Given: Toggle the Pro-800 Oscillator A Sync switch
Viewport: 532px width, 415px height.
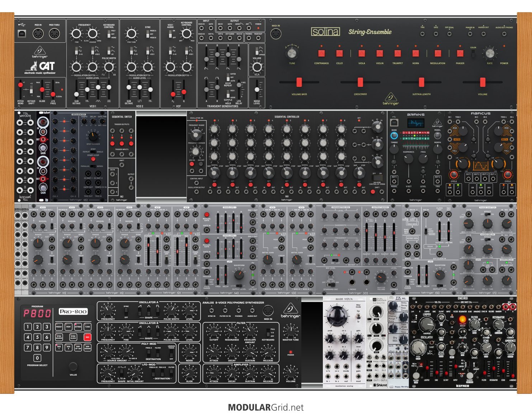Looking at the screenshot, I should click(x=126, y=312).
